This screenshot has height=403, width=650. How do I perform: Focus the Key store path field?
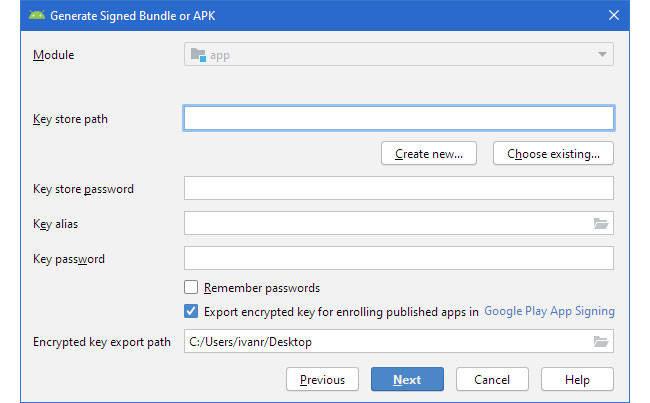click(x=399, y=118)
